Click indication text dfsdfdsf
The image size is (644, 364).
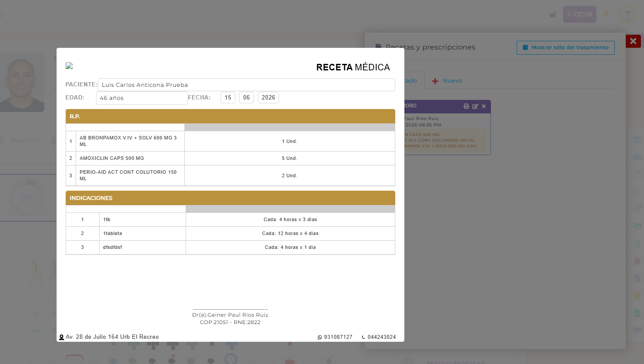click(113, 248)
